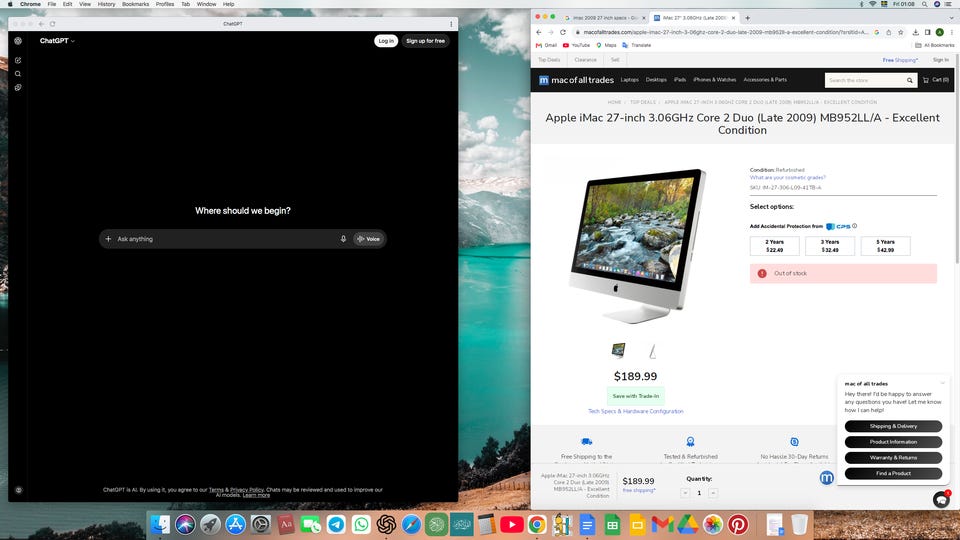The height and width of the screenshot is (540, 960).
Task: Click Sign up for free button
Action: 426,41
